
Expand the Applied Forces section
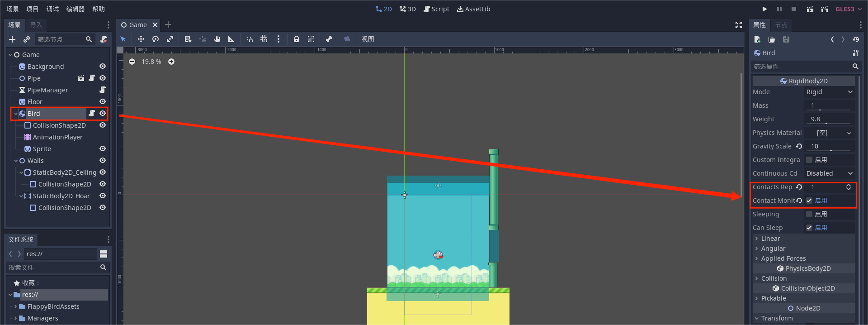pos(783,258)
